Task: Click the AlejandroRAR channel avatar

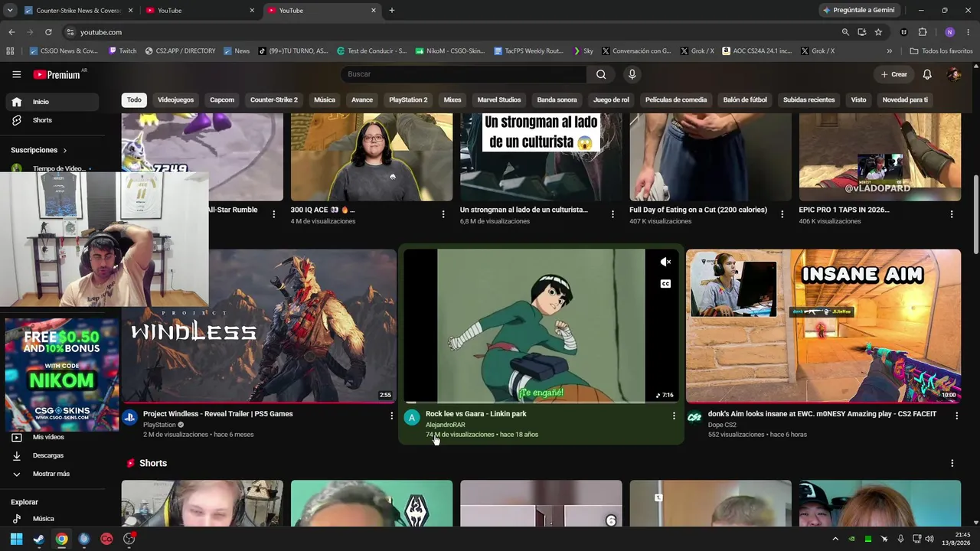Action: click(x=412, y=417)
